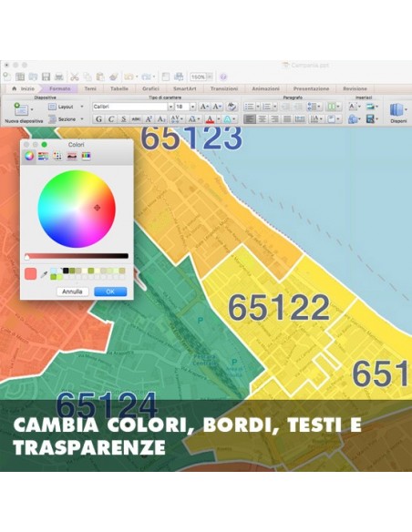Viewport: 412px width, 532px height.
Task: Click the Save floppy disk icon
Action: [46, 77]
